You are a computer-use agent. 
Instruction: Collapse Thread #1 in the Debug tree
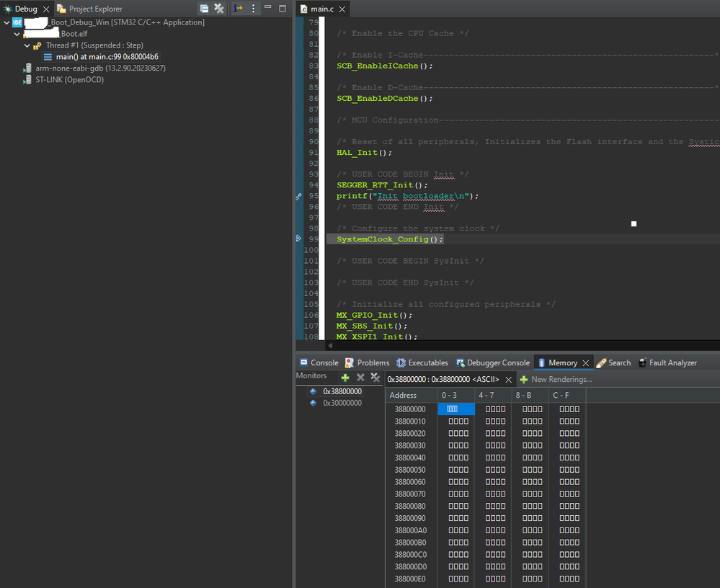coord(27,45)
